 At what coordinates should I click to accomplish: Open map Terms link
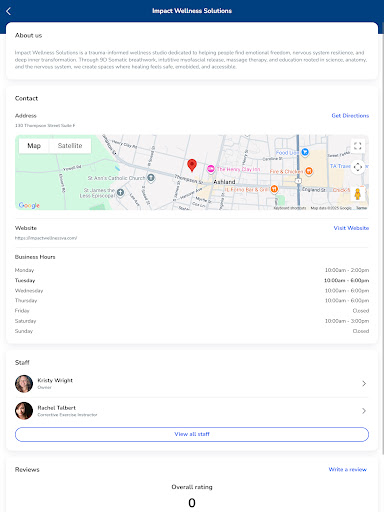[362, 208]
